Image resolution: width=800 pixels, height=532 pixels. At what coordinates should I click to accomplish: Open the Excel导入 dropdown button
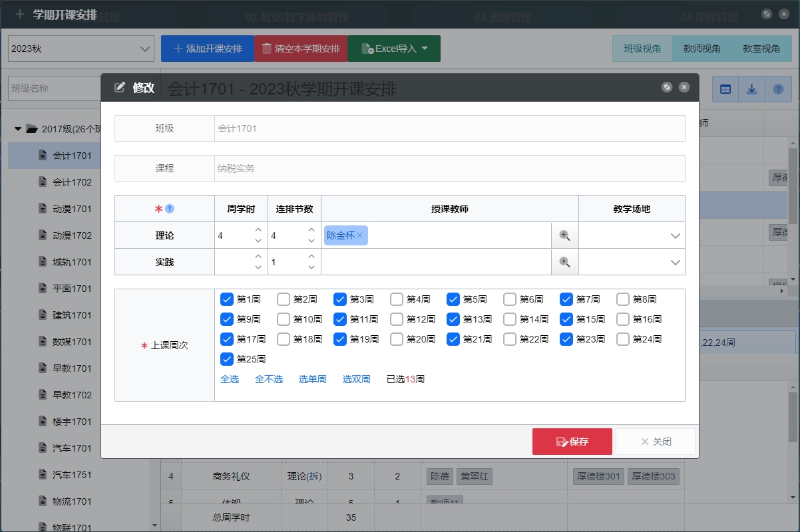point(394,49)
